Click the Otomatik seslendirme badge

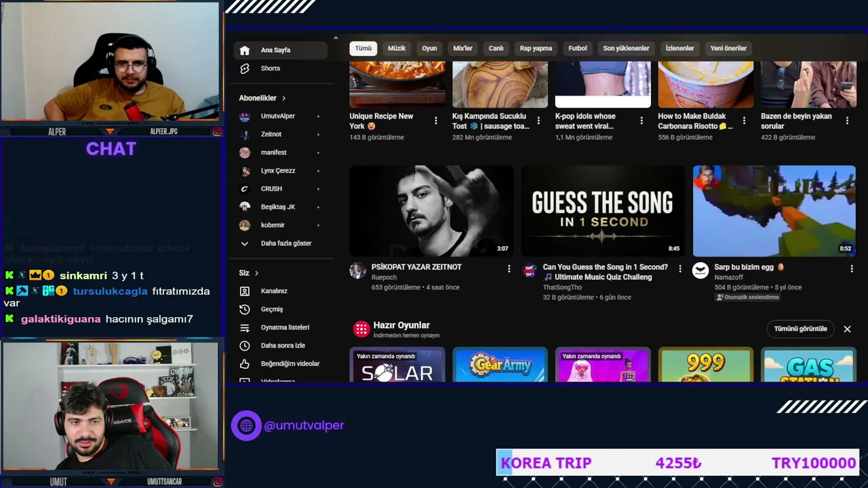click(x=747, y=298)
